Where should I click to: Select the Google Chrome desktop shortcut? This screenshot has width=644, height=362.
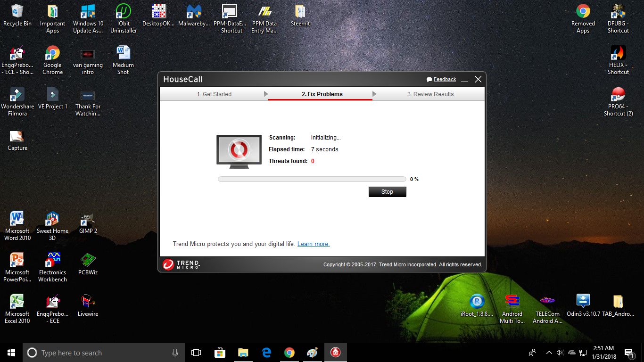click(x=52, y=60)
